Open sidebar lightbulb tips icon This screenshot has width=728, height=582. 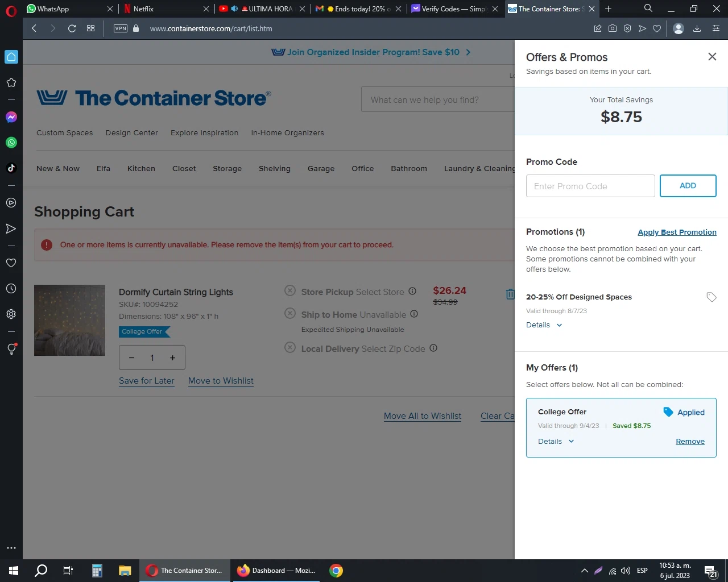click(11, 349)
